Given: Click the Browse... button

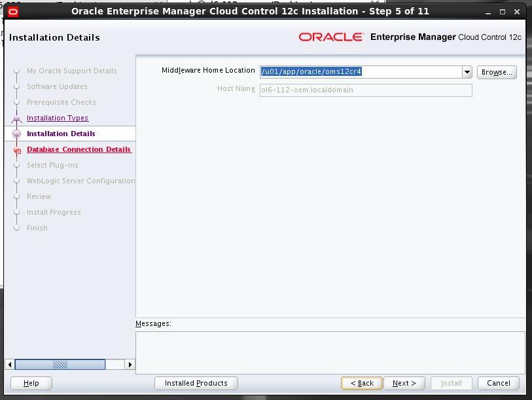Looking at the screenshot, I should 497,72.
